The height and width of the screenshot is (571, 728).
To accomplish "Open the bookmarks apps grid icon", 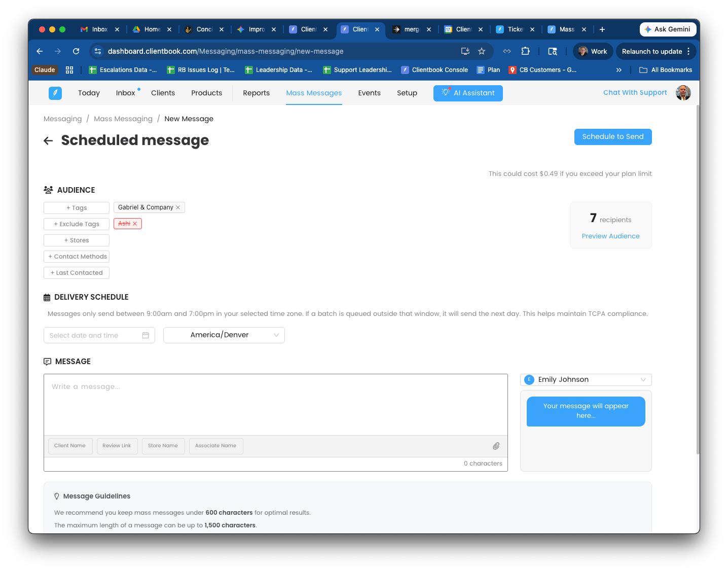I will point(69,70).
